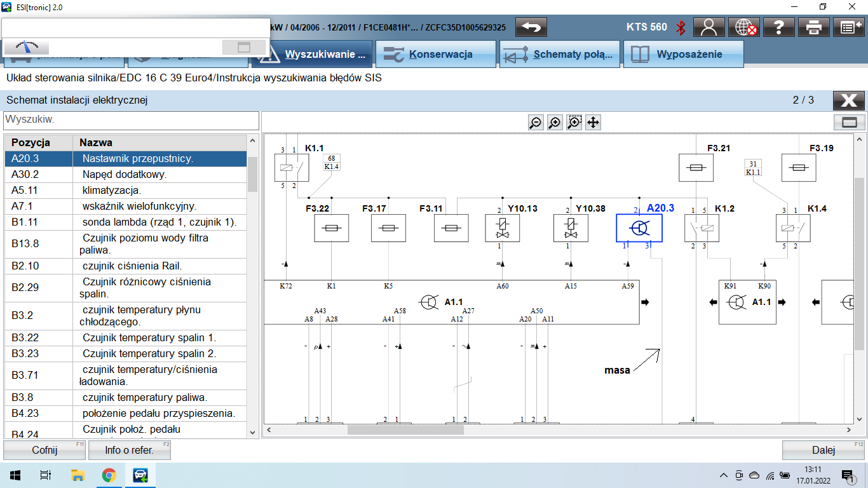Click the zoom out magnifier icon

[536, 123]
